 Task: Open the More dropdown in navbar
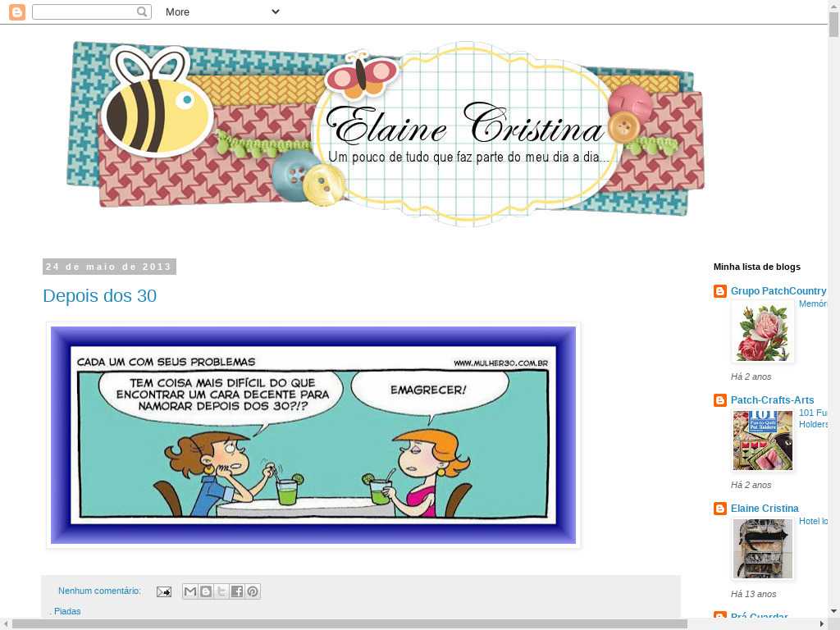(x=221, y=11)
